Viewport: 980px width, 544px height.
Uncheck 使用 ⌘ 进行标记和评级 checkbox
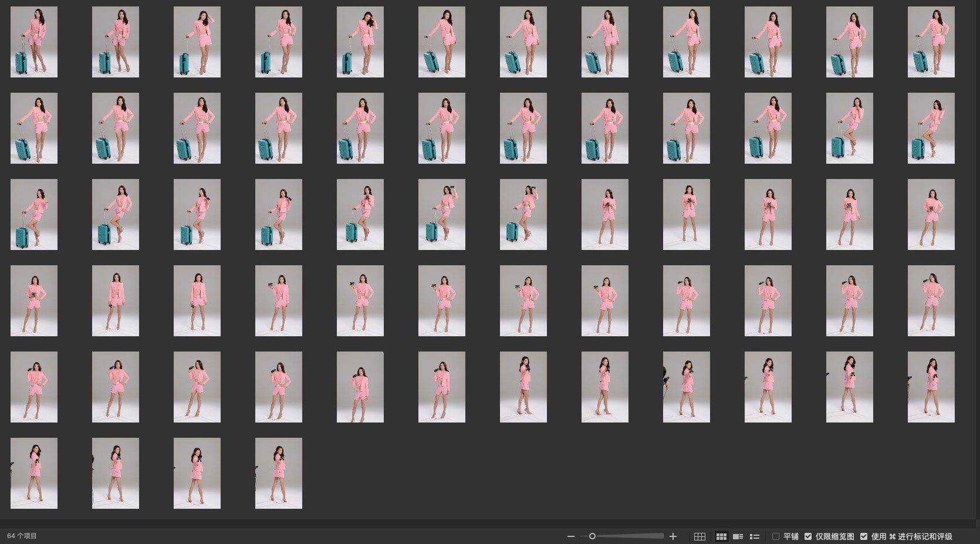864,536
